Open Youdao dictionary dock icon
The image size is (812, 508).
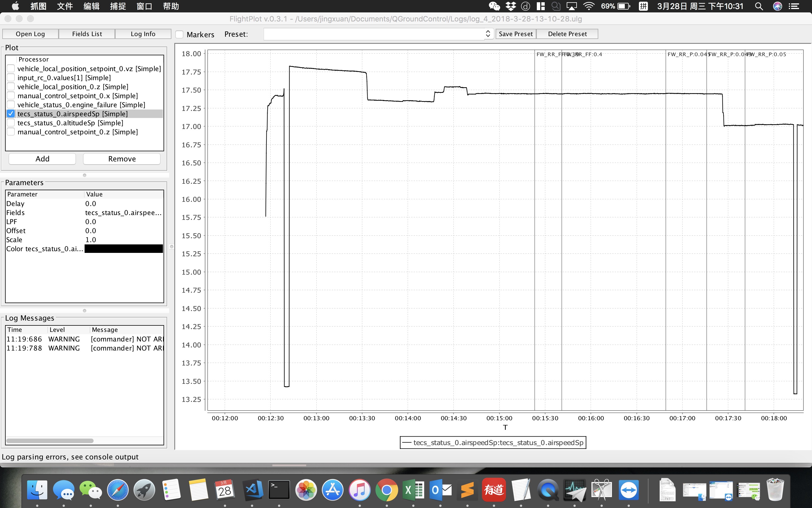click(x=494, y=490)
